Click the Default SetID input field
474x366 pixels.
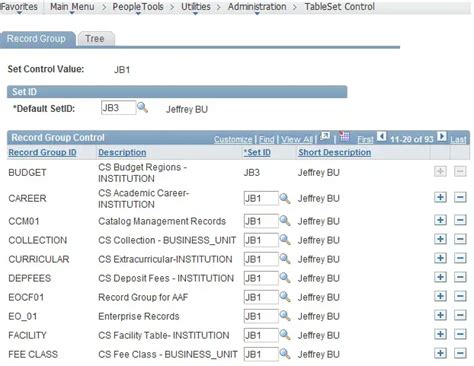[x=118, y=108]
